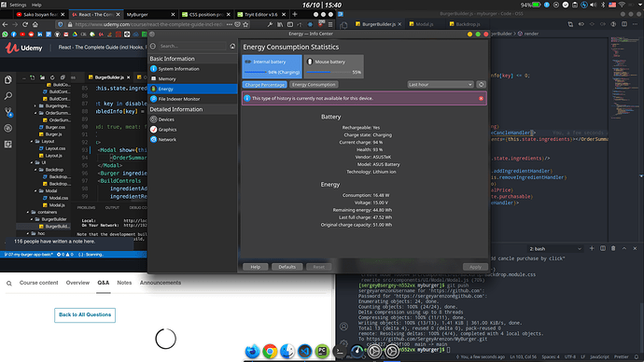Click Apply button in Info Center
Screen dimensions: 644x362
pyautogui.click(x=475, y=267)
